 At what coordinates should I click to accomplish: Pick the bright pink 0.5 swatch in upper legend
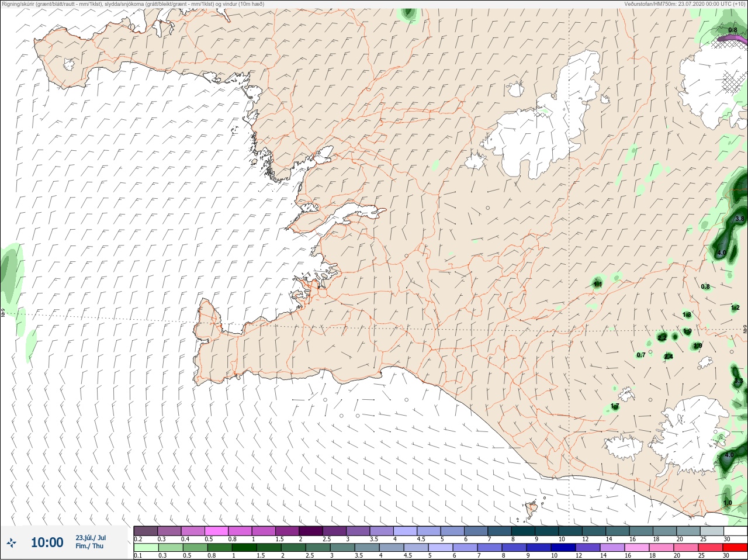(x=216, y=531)
